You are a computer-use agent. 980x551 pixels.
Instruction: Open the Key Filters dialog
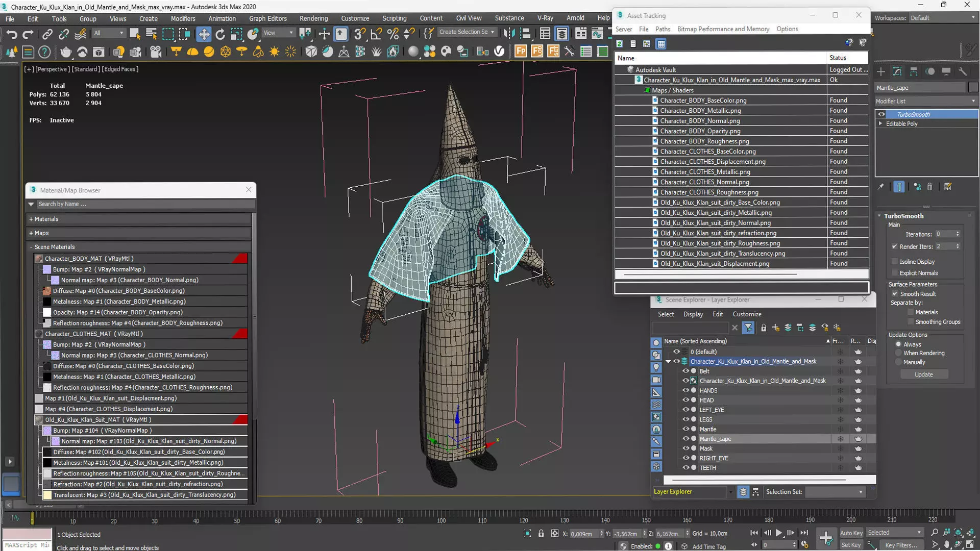tap(901, 545)
